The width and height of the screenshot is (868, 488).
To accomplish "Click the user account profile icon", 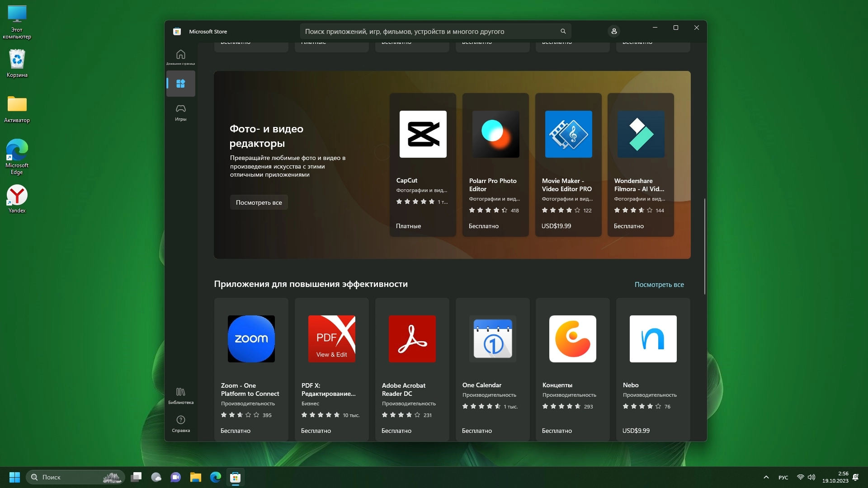I will point(613,31).
